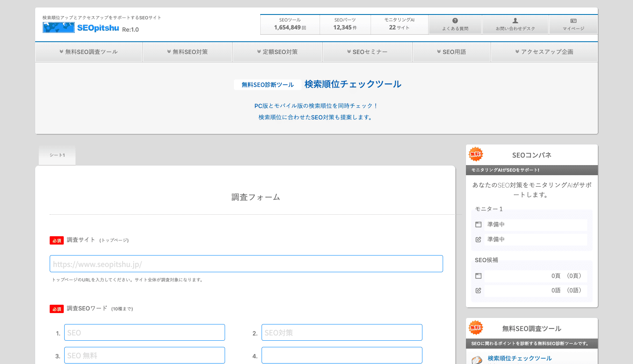Click the 検索順位チェックツール sidebar link
Viewport: 633px width, 364px height.
[520, 358]
